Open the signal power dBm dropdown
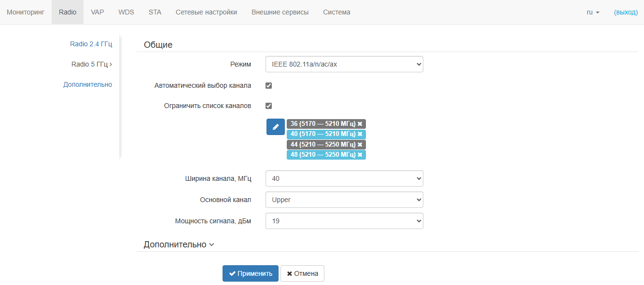Viewport: 644px width, 285px height. click(x=344, y=221)
